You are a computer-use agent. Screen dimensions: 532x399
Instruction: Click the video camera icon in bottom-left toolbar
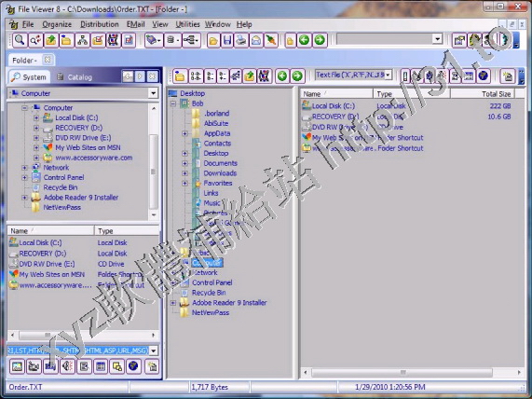tap(34, 366)
